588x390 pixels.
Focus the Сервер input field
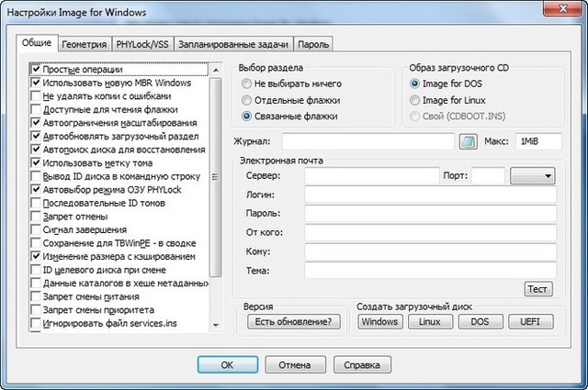(x=372, y=175)
